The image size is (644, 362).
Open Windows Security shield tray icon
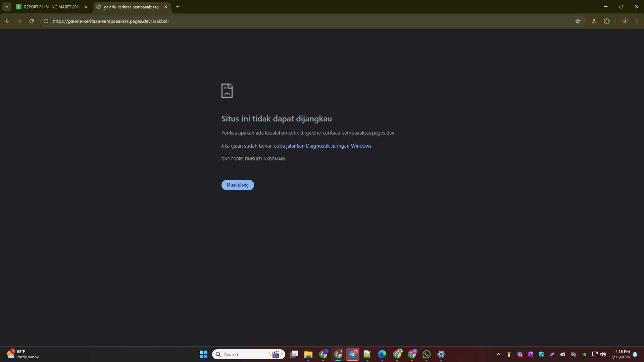[x=541, y=354]
